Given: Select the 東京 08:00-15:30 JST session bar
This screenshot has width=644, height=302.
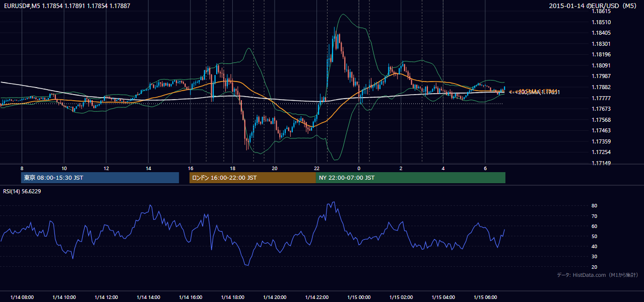Looking at the screenshot, I should [100, 178].
